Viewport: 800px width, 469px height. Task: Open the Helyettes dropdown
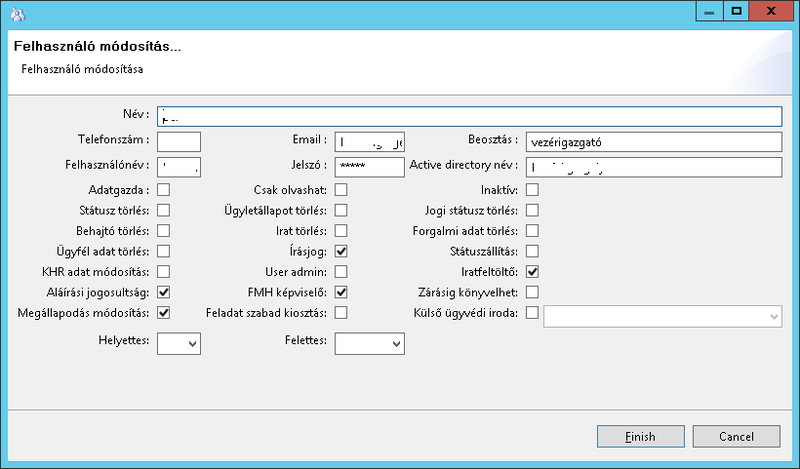(x=180, y=343)
